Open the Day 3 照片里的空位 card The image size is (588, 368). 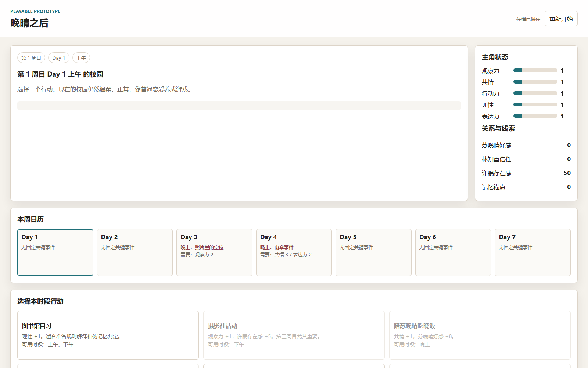214,252
